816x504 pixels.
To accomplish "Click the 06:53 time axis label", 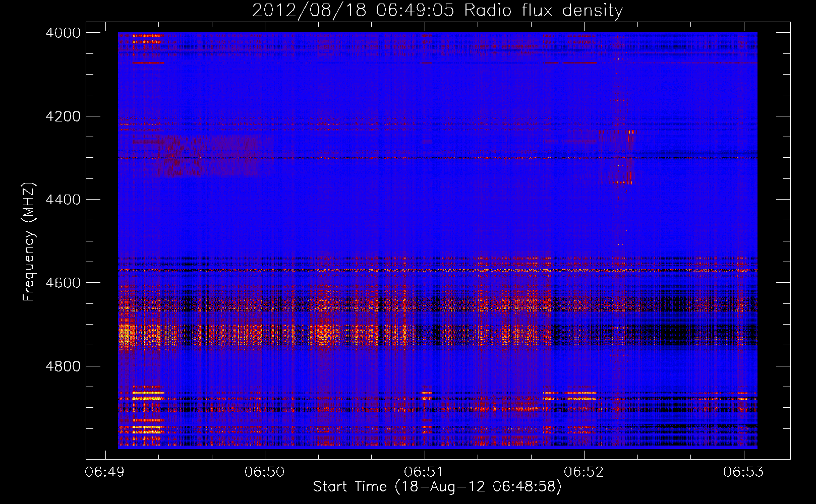I will (743, 472).
